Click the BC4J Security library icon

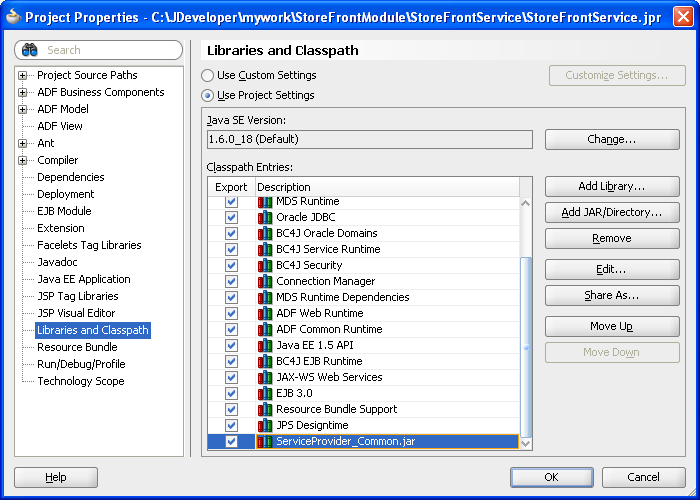click(x=265, y=265)
